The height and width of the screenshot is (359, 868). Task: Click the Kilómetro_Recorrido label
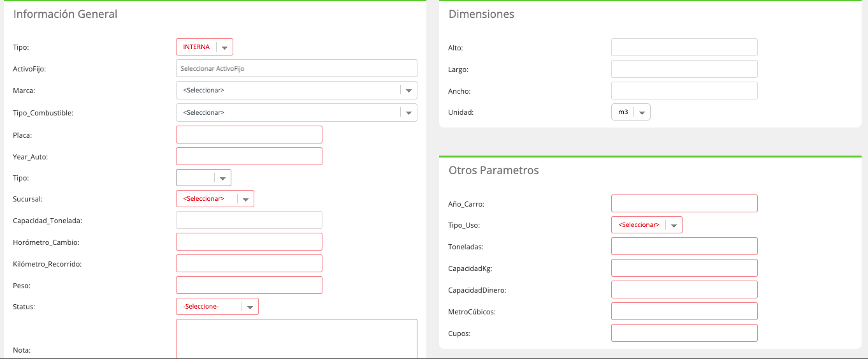(47, 264)
